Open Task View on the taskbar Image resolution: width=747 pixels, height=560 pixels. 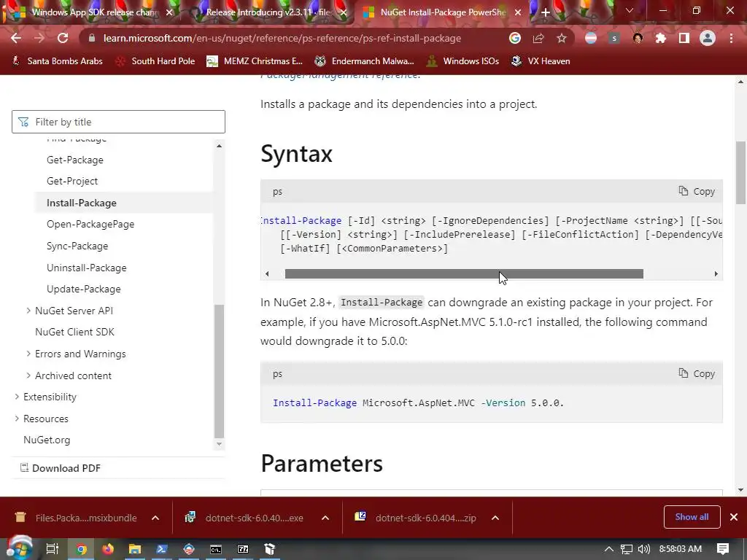52,549
